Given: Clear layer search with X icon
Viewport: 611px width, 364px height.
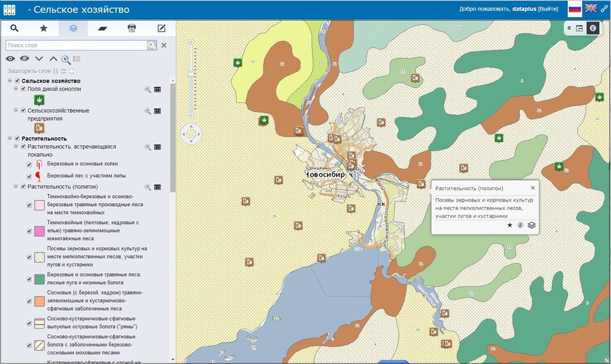Looking at the screenshot, I should tap(164, 45).
